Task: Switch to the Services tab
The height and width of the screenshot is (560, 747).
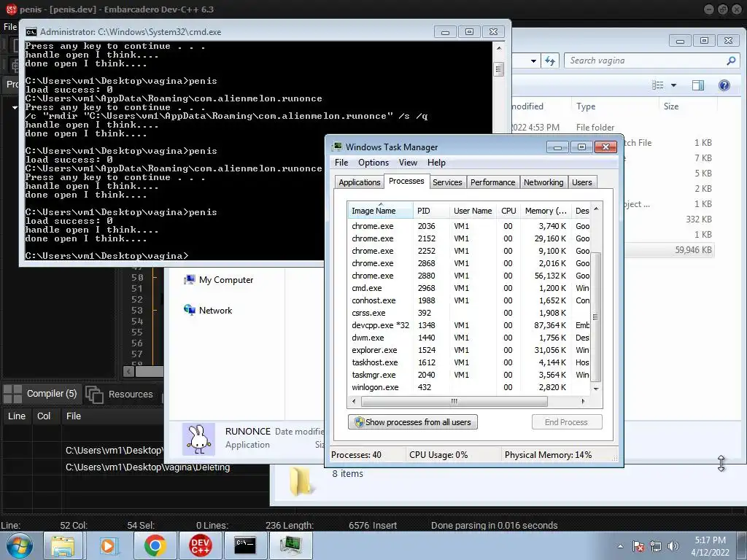Action: pyautogui.click(x=447, y=182)
